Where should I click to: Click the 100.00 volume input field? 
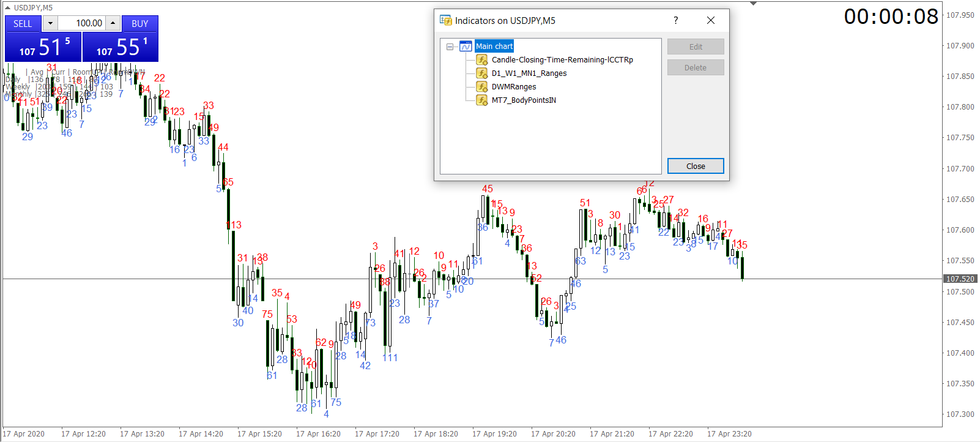point(82,23)
